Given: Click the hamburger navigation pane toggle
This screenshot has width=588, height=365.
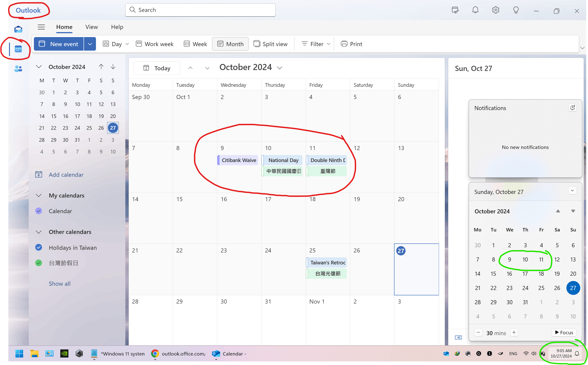Looking at the screenshot, I should (41, 27).
